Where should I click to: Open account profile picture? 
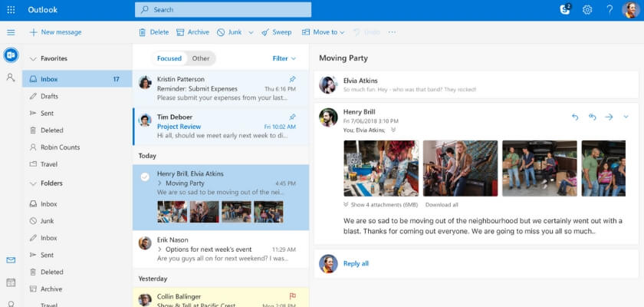630,10
